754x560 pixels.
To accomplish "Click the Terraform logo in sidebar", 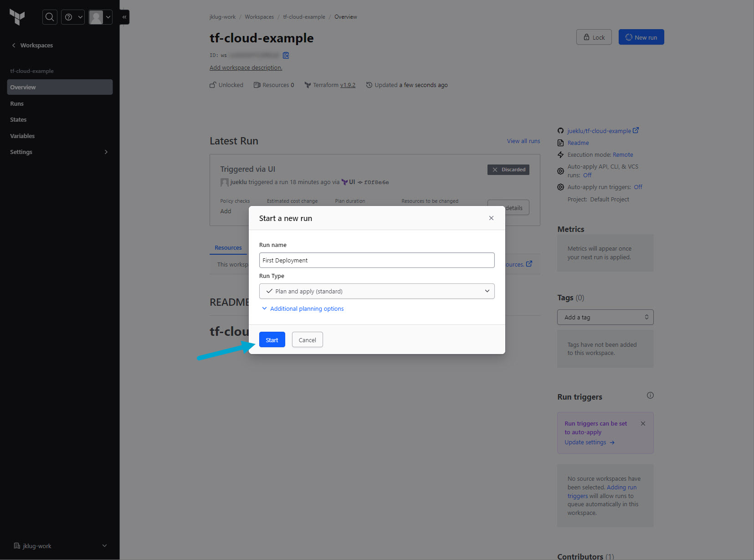I will tap(17, 17).
